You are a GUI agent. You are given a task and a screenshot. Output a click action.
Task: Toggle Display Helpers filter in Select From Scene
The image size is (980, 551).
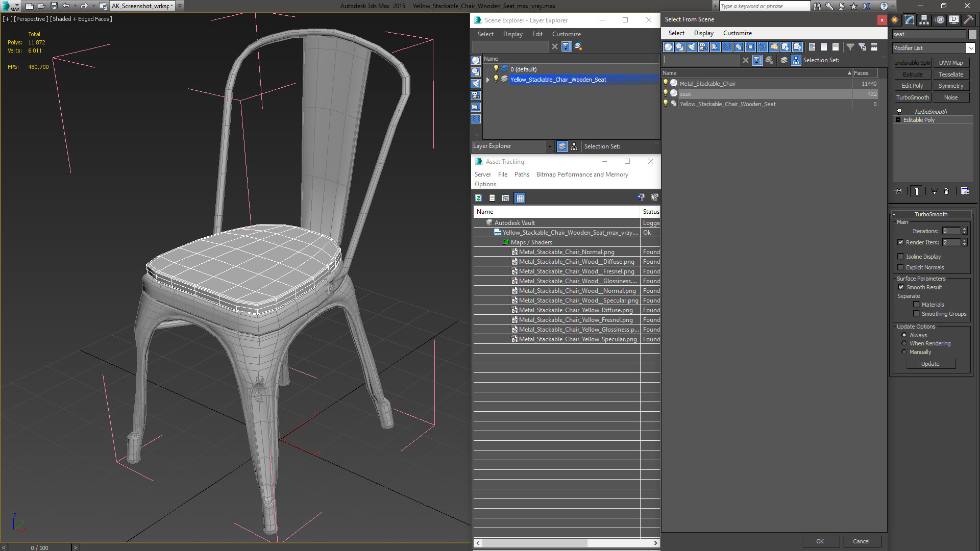point(715,47)
